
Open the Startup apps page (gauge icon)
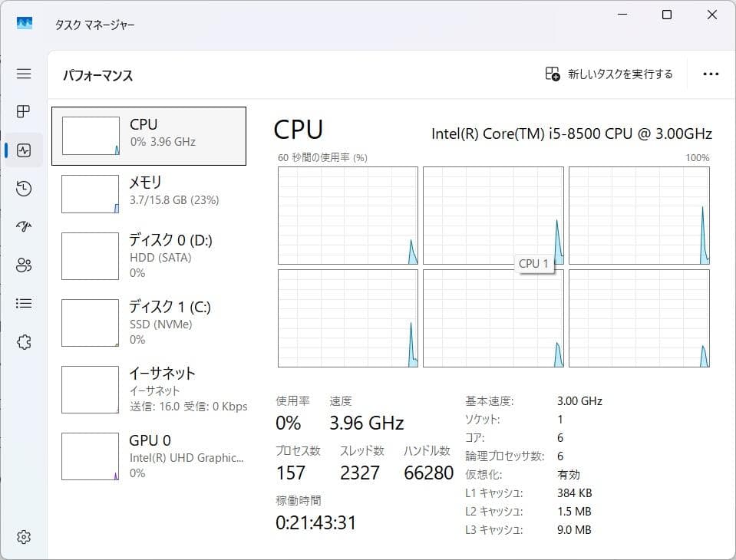(23, 227)
